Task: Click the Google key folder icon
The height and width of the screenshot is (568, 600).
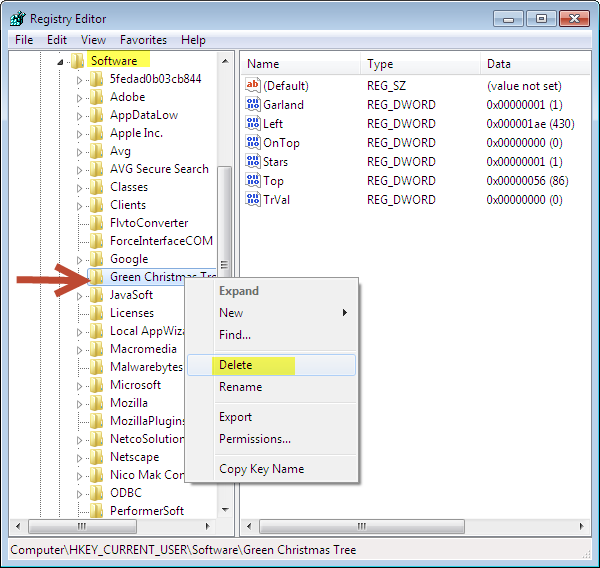Action: [96, 259]
